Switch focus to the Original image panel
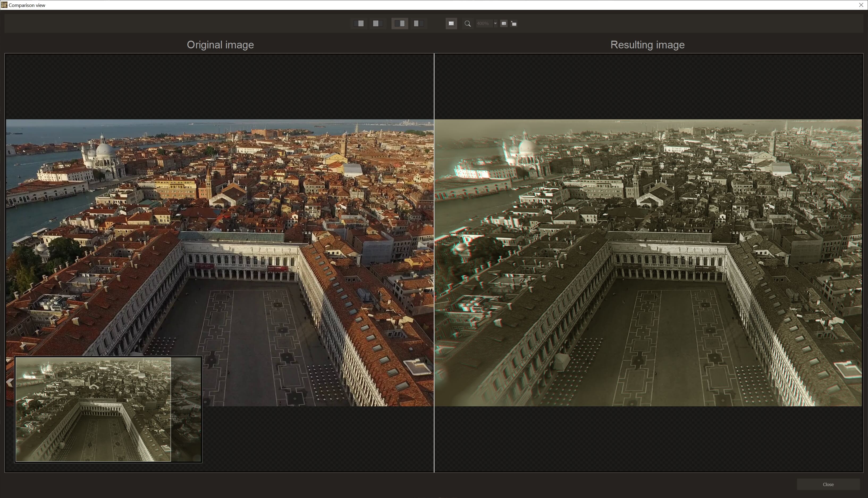The width and height of the screenshot is (868, 498). point(220,239)
